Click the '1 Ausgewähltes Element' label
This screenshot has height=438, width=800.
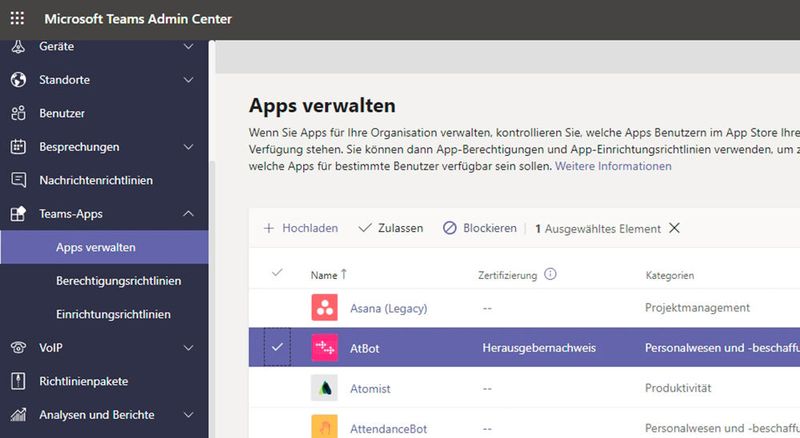(597, 229)
